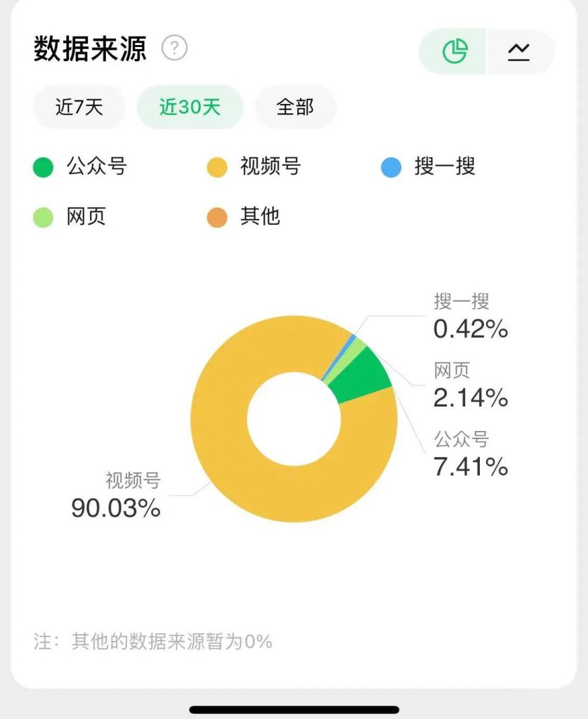Click the 7.41% 公众号 percentage label
Image resolution: width=588 pixels, height=719 pixels.
coord(471,466)
